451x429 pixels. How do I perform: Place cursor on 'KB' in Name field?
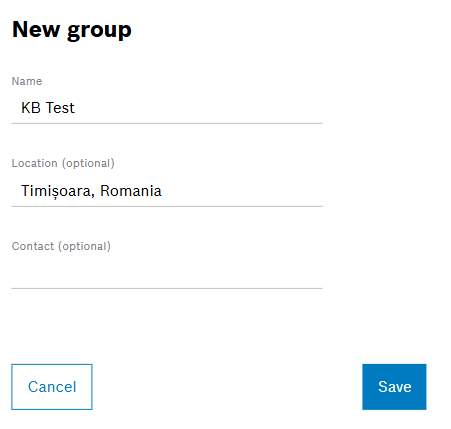(31, 108)
